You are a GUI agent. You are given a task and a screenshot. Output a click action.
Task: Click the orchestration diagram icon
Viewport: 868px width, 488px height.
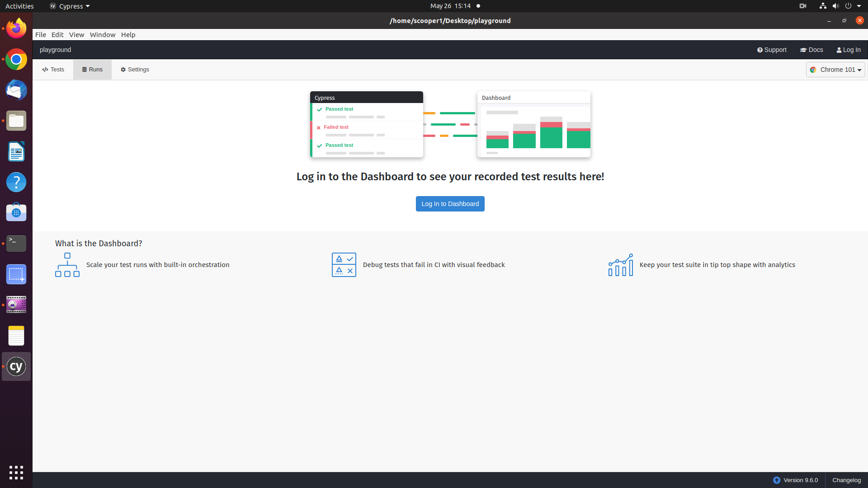67,265
